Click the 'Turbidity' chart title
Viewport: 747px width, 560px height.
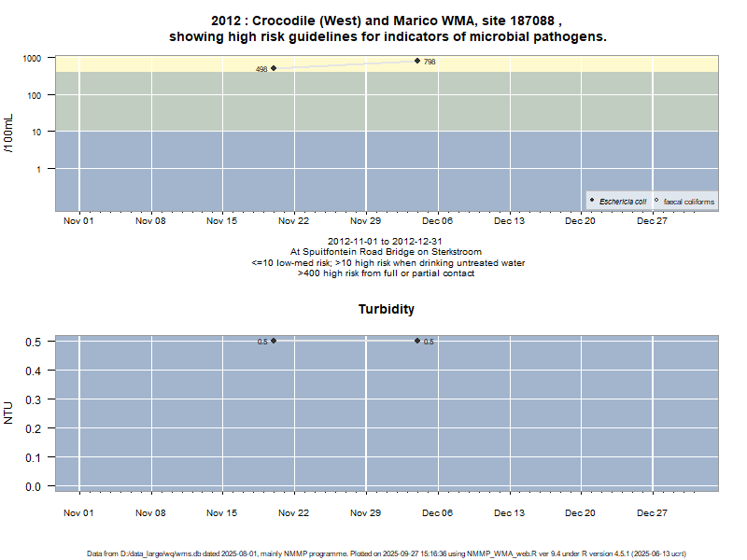point(387,309)
